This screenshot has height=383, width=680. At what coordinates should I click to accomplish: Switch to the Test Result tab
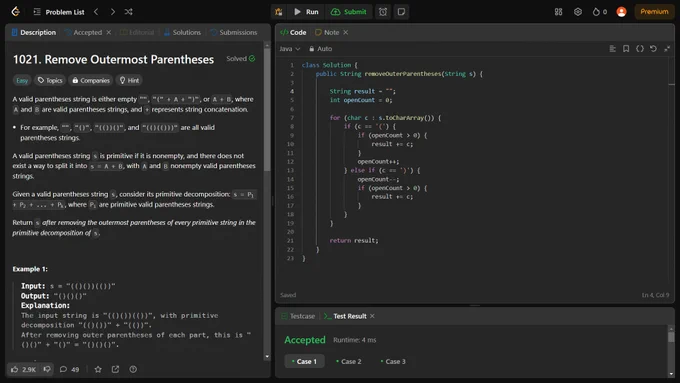click(345, 316)
